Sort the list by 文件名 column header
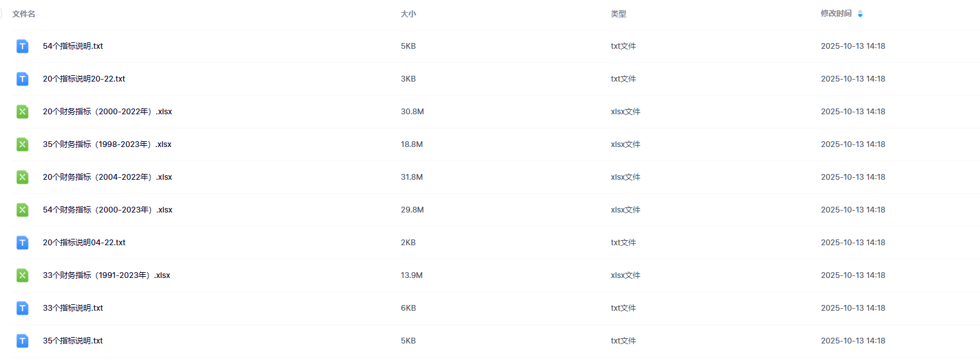This screenshot has height=364, width=980. 24,13
